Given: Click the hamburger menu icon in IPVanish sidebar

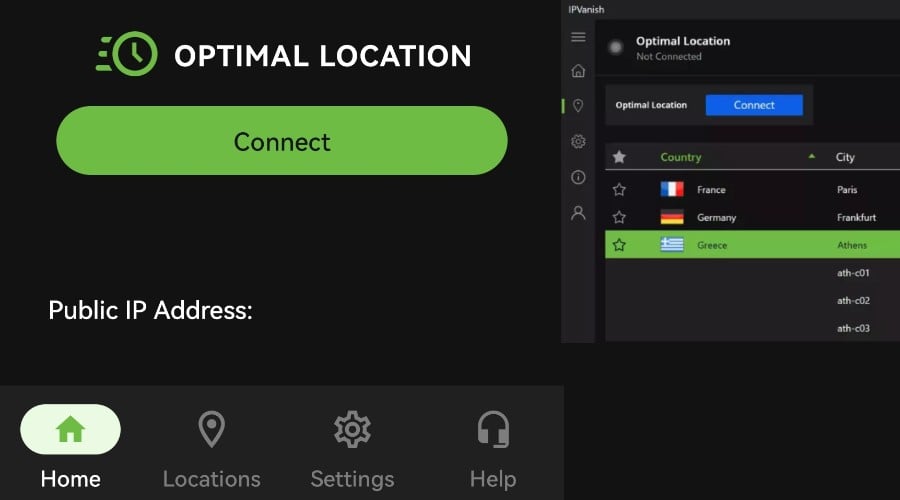Looking at the screenshot, I should (x=578, y=37).
